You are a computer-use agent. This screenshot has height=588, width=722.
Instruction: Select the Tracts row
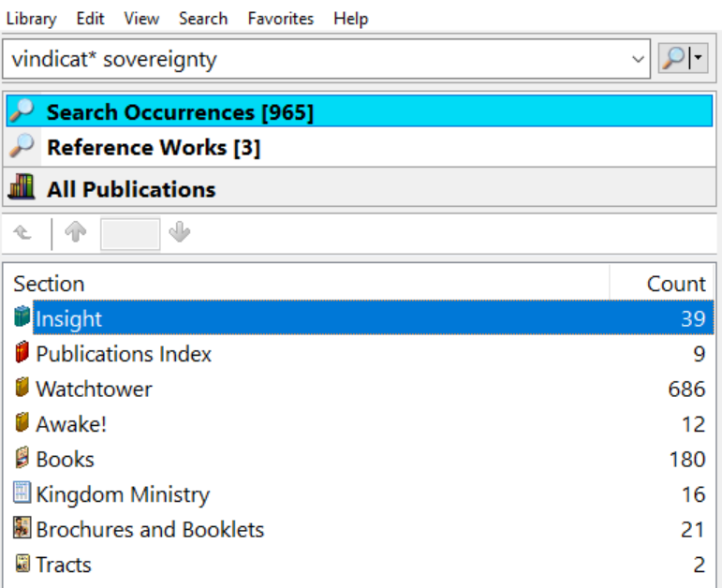coord(362,564)
